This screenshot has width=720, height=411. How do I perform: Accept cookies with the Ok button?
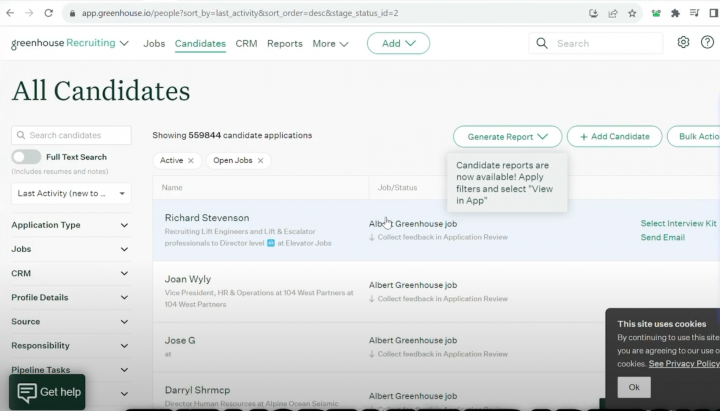[633, 387]
